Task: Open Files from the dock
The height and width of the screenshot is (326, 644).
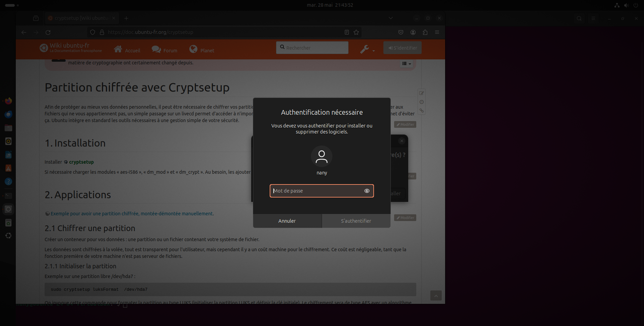Action: pos(8,128)
